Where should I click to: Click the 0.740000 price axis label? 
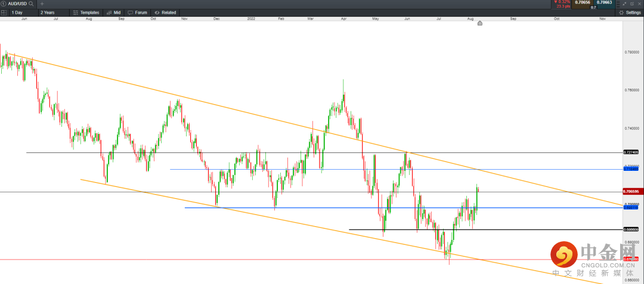633,128
